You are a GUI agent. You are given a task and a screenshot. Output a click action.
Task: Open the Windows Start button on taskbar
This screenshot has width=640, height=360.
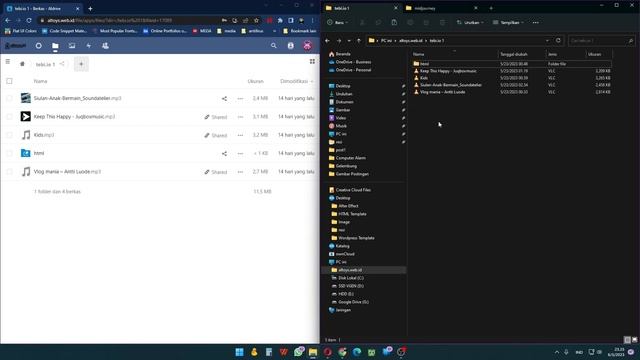240,352
